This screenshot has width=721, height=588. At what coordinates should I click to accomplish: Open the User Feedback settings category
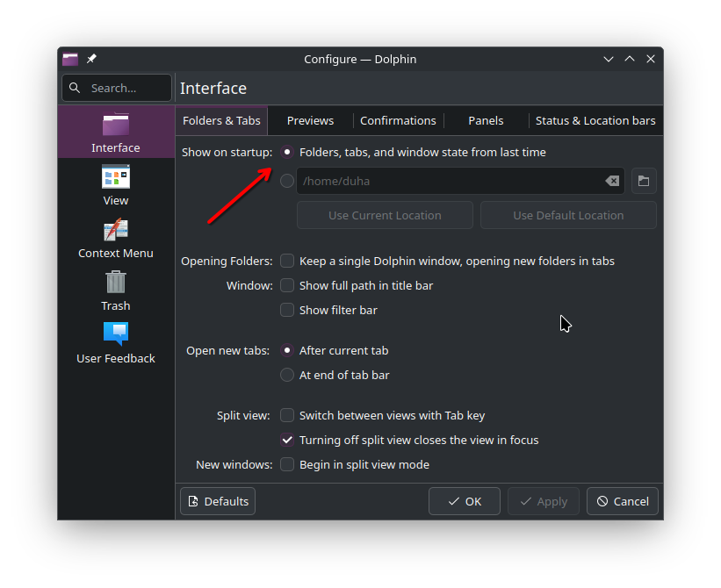pyautogui.click(x=116, y=343)
